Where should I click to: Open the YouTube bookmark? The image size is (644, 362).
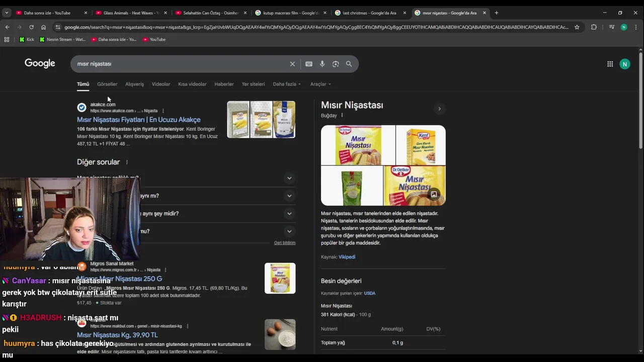154,39
